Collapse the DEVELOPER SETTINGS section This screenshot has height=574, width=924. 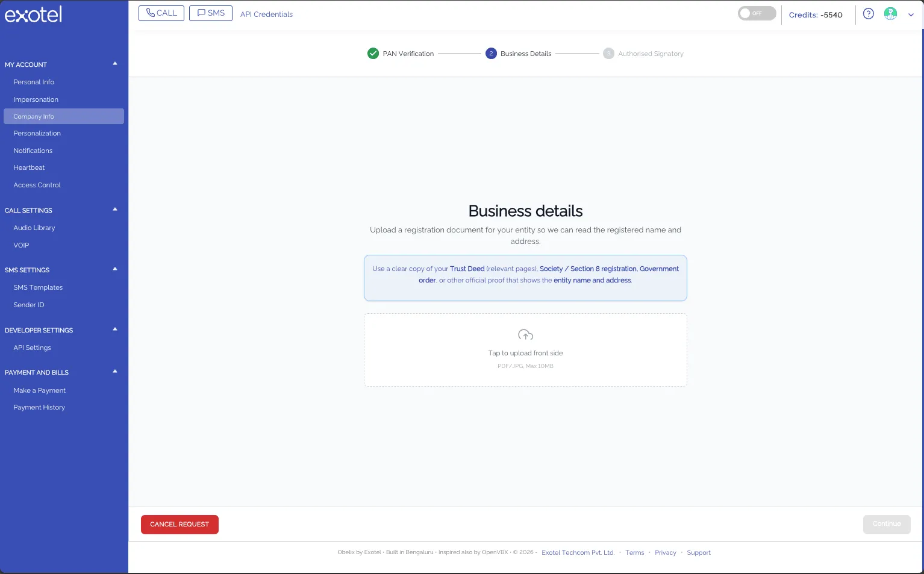coord(114,329)
